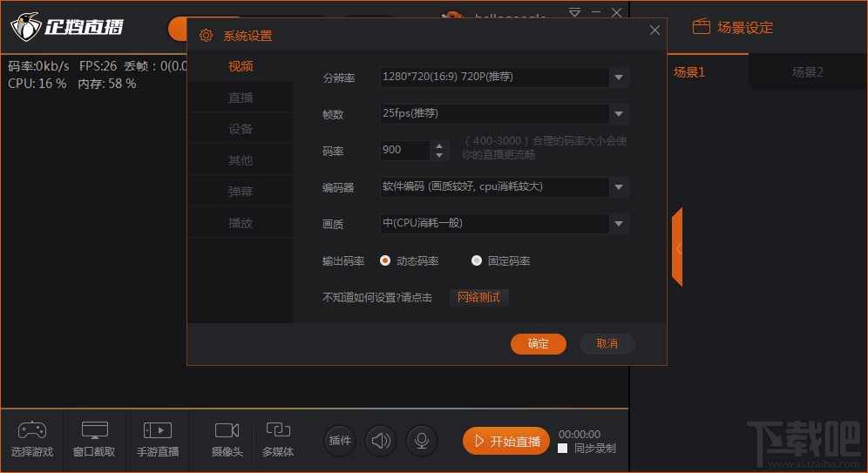Click the CPU: 16 % status text
868x473 pixels.
point(37,84)
